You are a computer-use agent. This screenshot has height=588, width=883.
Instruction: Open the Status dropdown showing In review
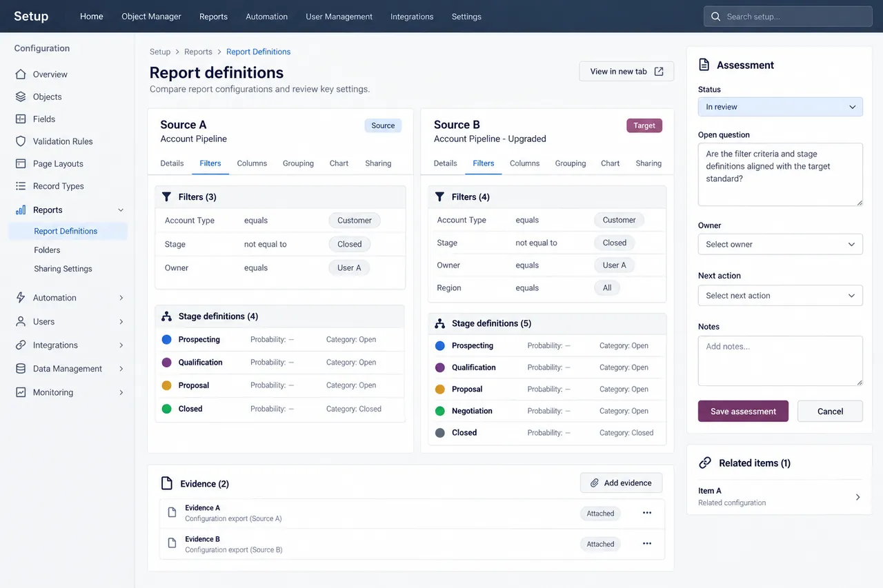click(780, 107)
